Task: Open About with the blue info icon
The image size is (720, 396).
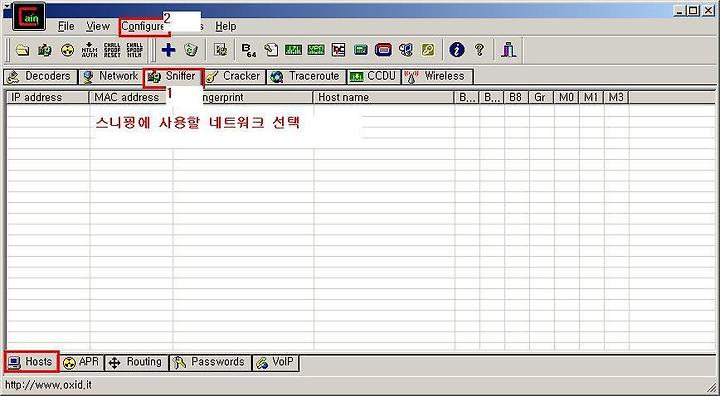Action: [456, 50]
